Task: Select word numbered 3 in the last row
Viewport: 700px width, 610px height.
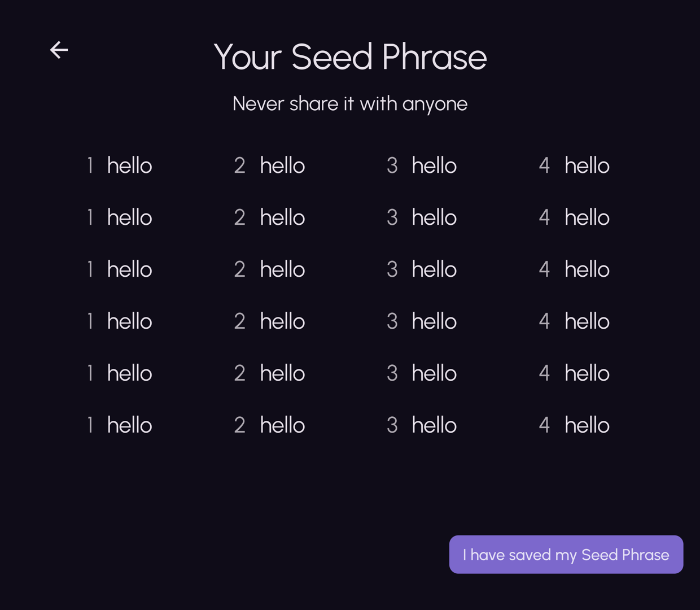Action: (x=422, y=425)
